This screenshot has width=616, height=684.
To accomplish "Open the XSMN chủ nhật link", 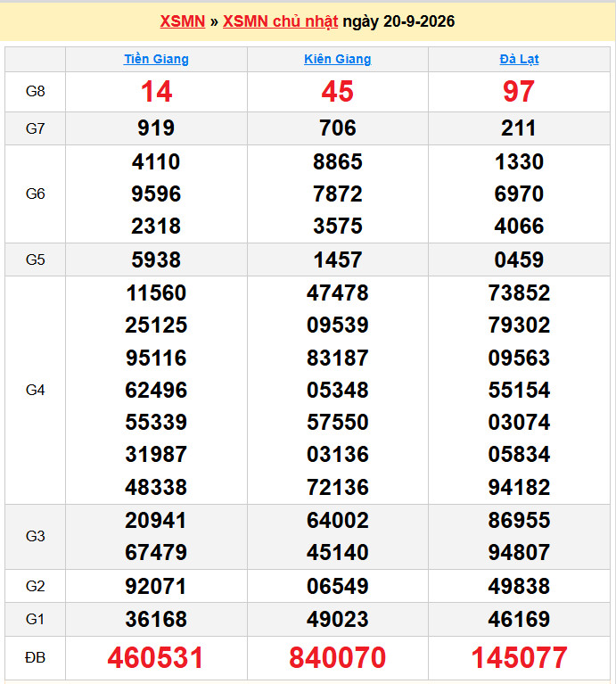I will click(280, 21).
